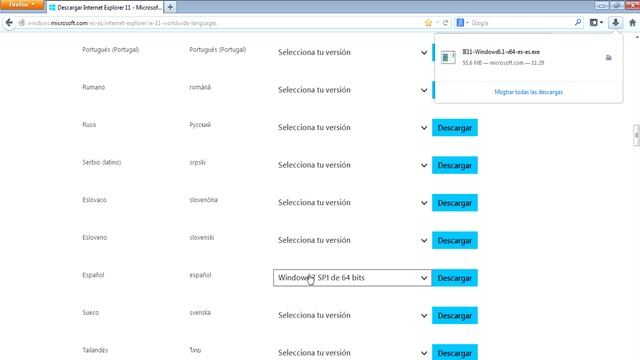640x360 pixels.
Task: Open search engine selector Google icon
Action: tap(462, 23)
